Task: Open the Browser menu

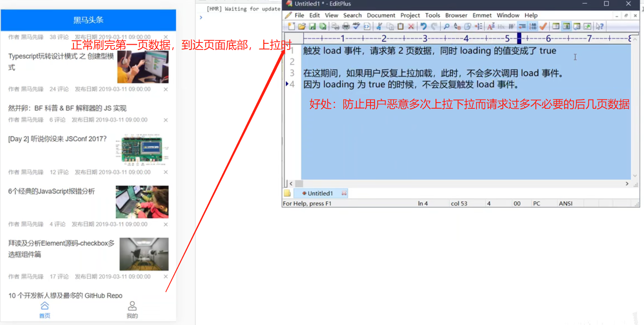Action: point(456,15)
